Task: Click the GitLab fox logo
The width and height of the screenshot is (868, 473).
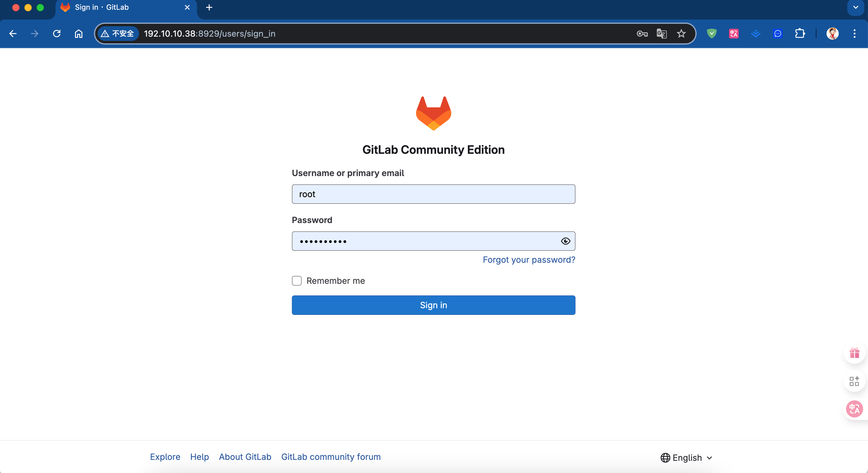Action: 433,113
